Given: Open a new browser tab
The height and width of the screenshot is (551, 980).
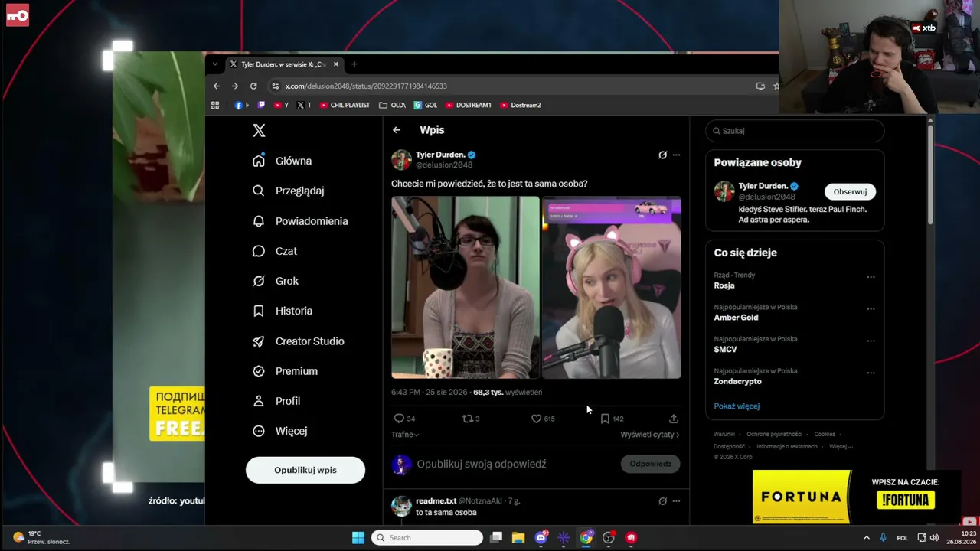Looking at the screenshot, I should pos(354,64).
